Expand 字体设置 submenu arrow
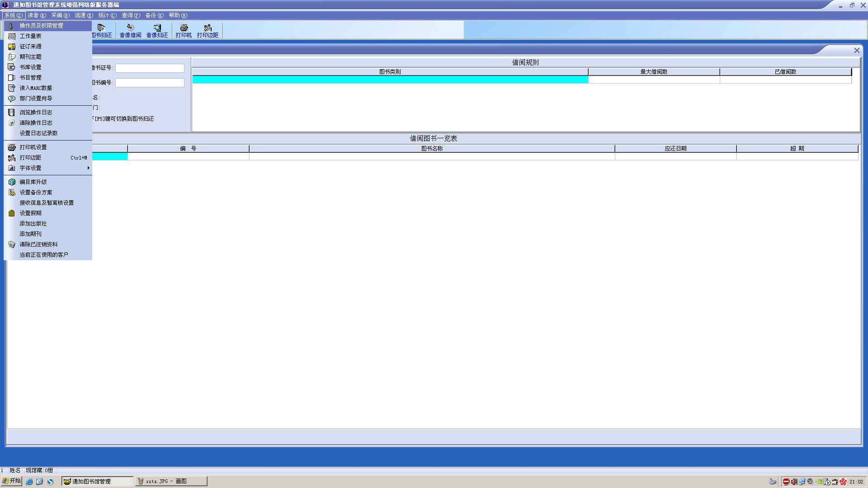The width and height of the screenshot is (868, 488). point(88,168)
